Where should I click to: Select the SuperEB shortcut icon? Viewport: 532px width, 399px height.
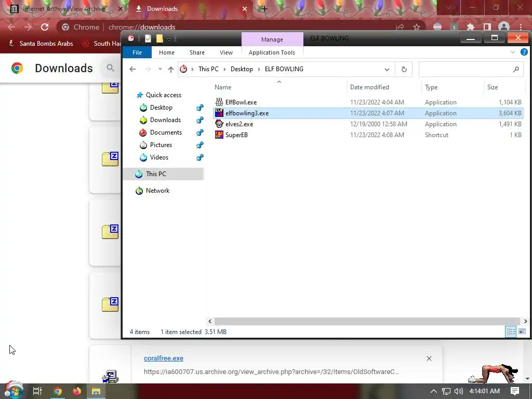[x=219, y=135]
